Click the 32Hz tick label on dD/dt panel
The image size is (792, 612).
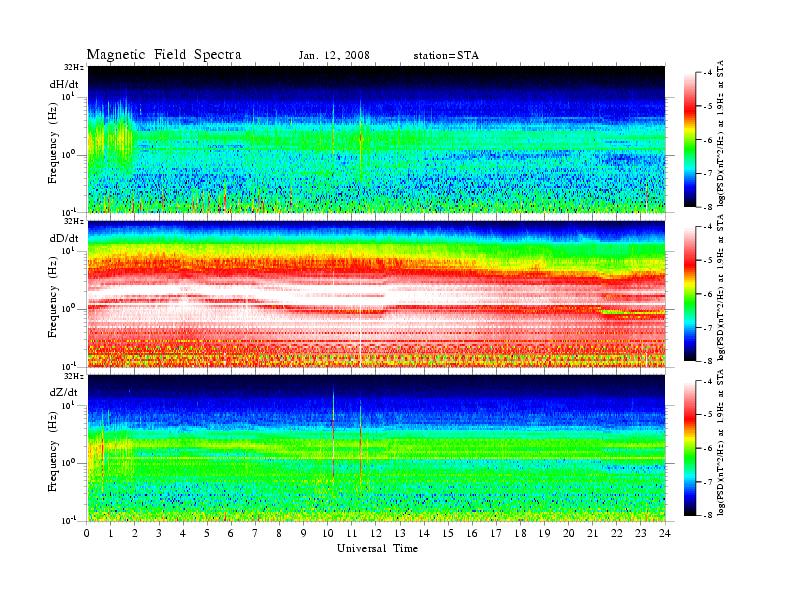click(74, 221)
